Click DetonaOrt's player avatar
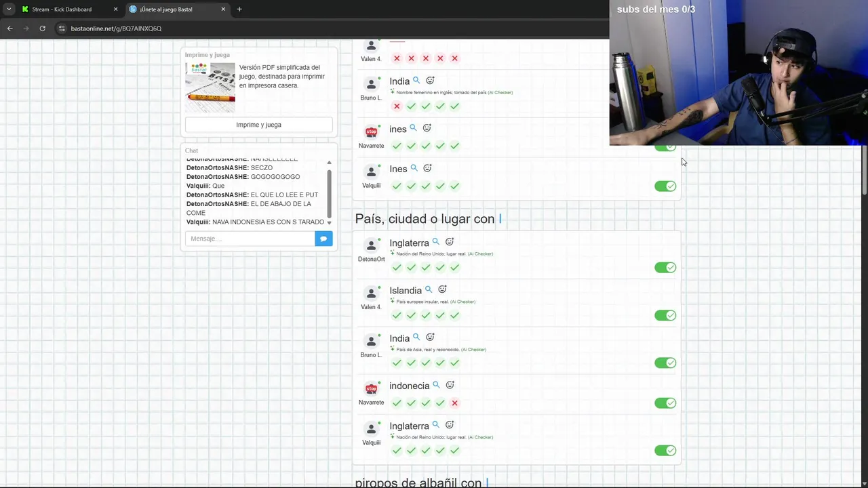868x488 pixels. click(371, 245)
